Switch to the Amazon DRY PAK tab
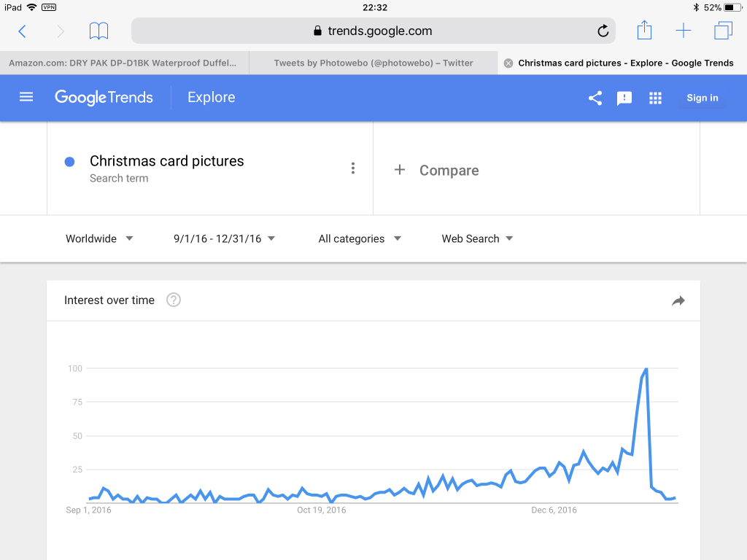Viewport: 747px width, 560px height. click(124, 63)
